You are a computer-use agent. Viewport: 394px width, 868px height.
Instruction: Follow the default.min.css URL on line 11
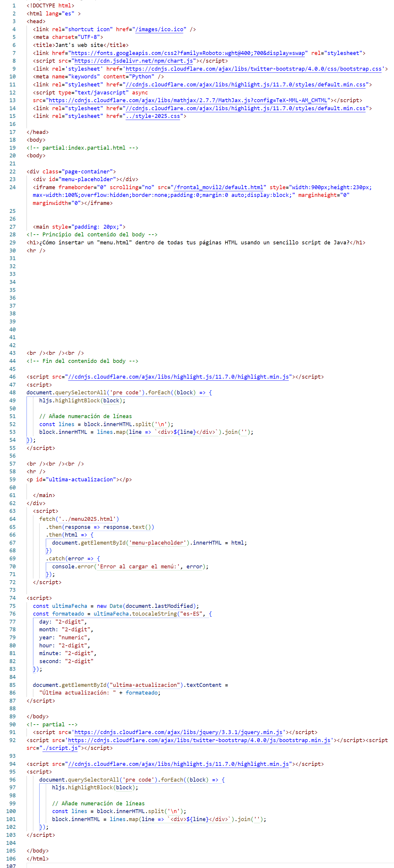tap(245, 85)
